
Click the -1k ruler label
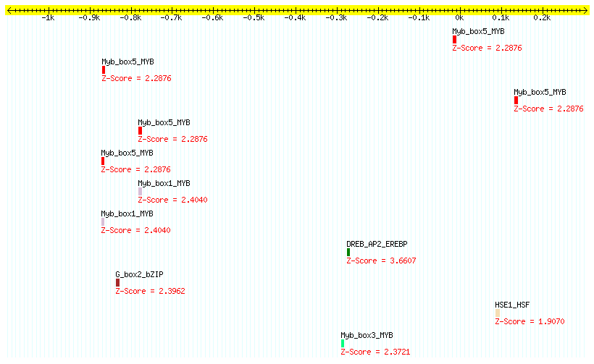click(x=48, y=18)
